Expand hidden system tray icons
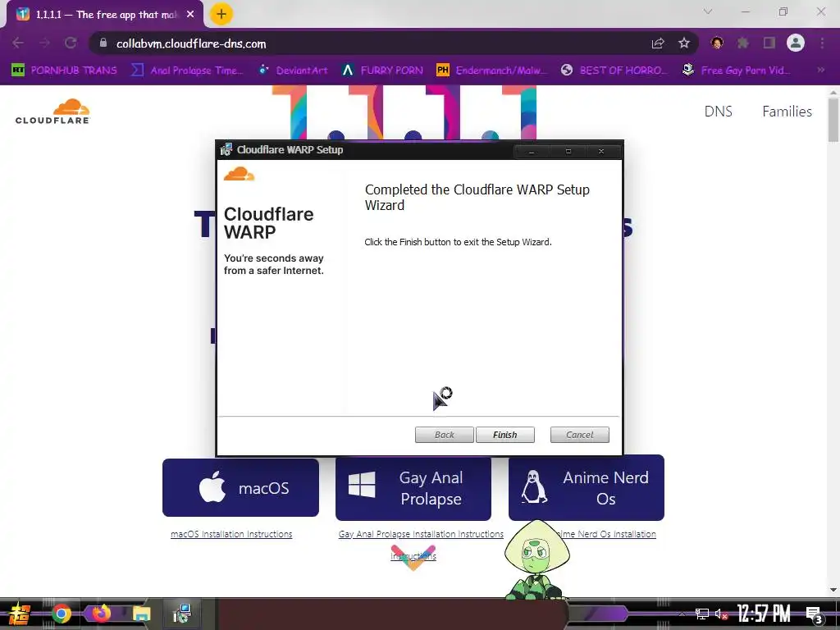 (x=682, y=614)
